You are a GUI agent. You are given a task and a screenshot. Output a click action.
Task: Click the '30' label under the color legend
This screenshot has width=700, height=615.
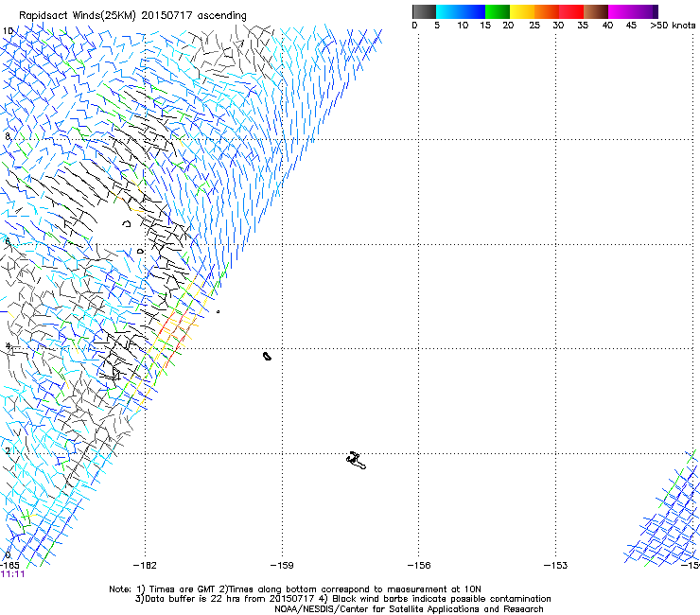pos(558,26)
